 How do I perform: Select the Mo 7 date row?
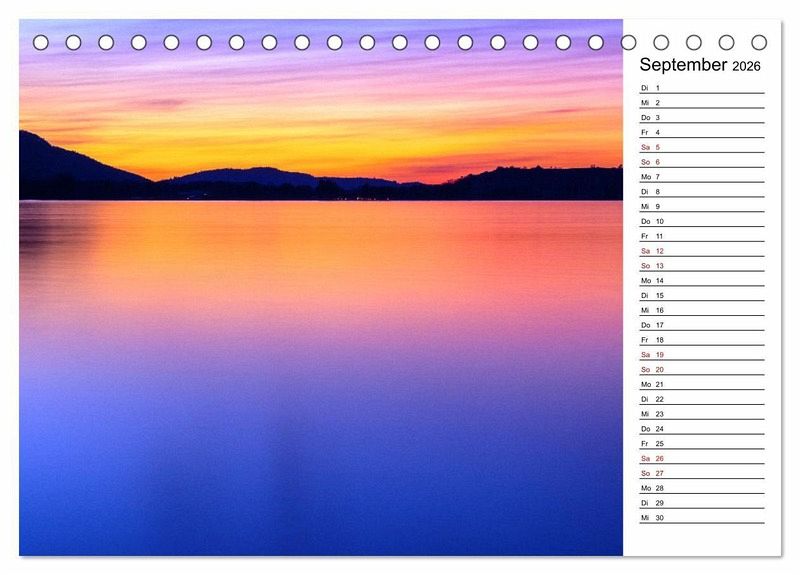(x=701, y=177)
